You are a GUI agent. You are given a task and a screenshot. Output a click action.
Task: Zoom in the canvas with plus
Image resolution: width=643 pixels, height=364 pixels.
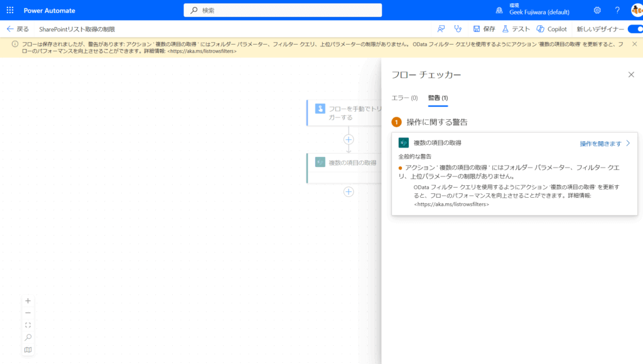click(x=28, y=301)
